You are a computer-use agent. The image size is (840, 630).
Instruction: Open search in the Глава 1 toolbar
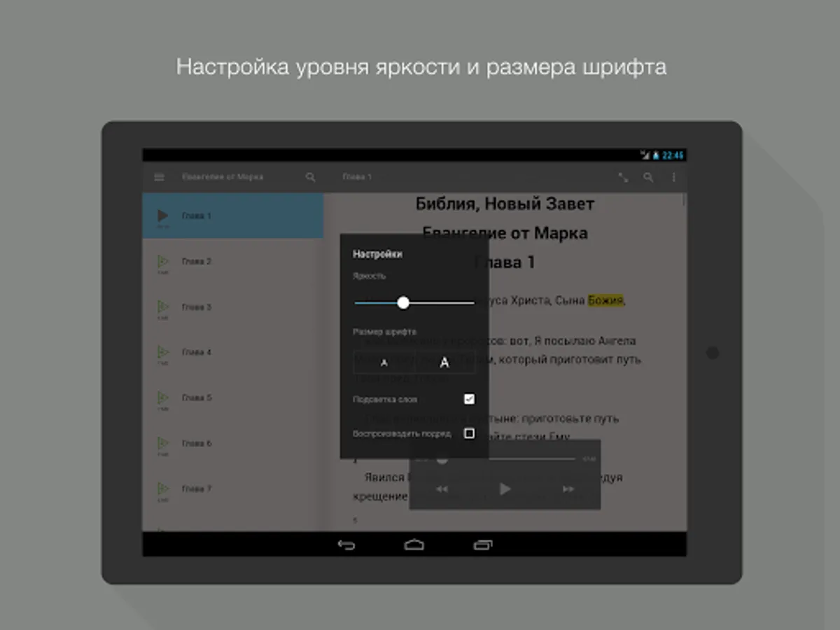(x=648, y=177)
